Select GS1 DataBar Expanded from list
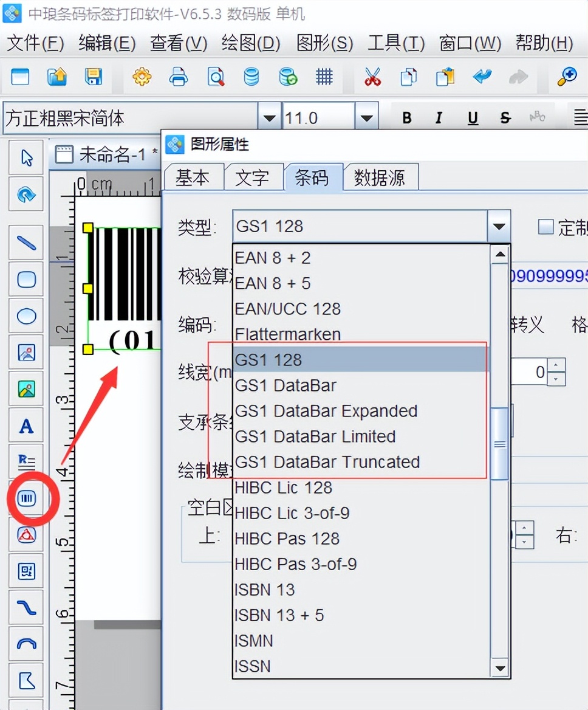 click(326, 411)
